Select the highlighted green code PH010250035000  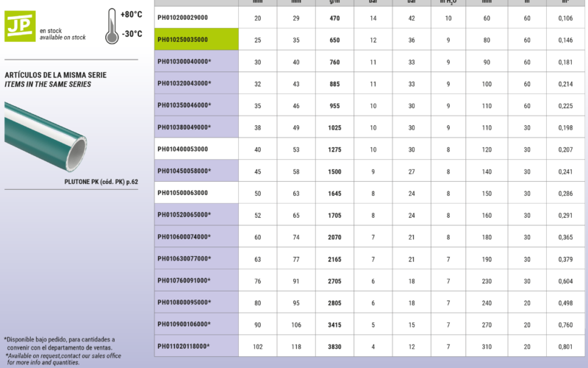(x=182, y=39)
